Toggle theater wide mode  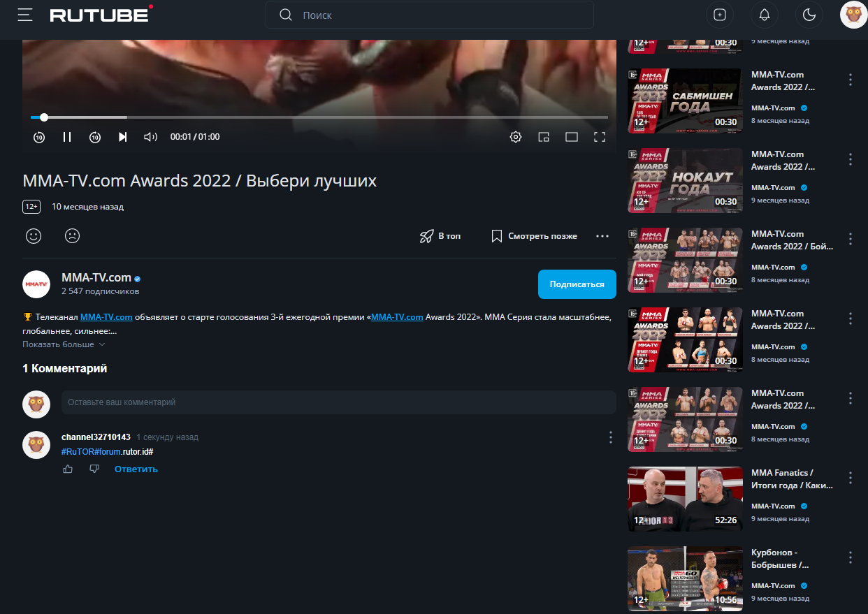tap(572, 137)
